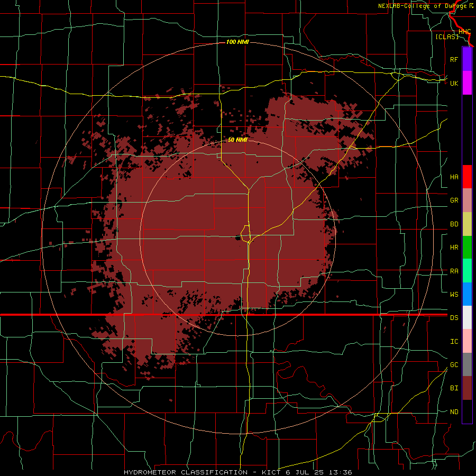The image size is (476, 476).
Task: Select the GR legend color block
Action: [x=467, y=200]
